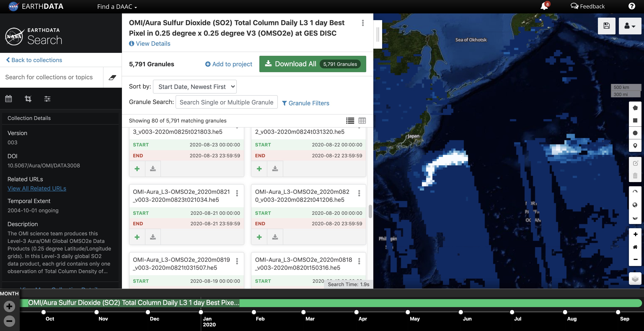This screenshot has width=644, height=331.
Task: Add 2020-08-20 granule to project
Action: 259,237
